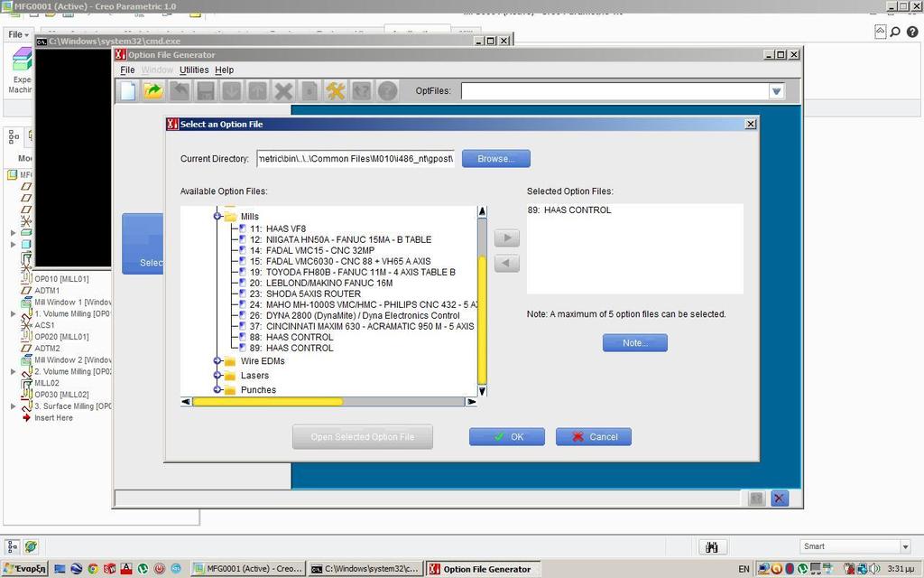Click the horizontal yellow scrollbar thumb
The image size is (924, 578).
(x=267, y=402)
